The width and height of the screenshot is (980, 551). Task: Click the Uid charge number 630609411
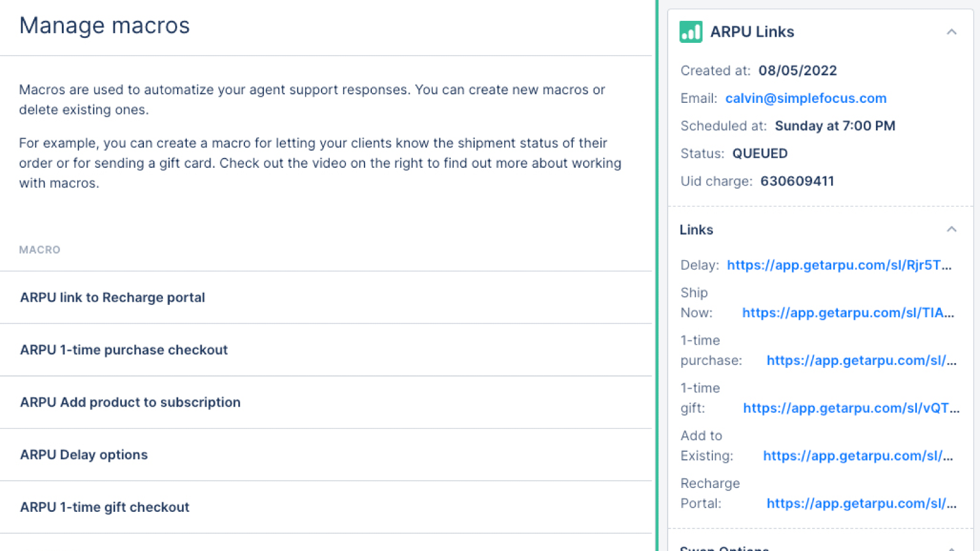[797, 181]
